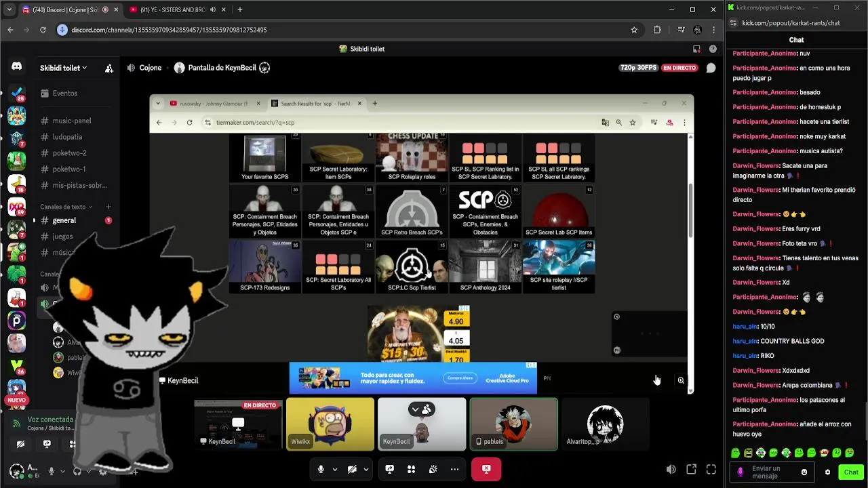Bookmark this page with the star icon
The height and width of the screenshot is (488, 868).
634,30
